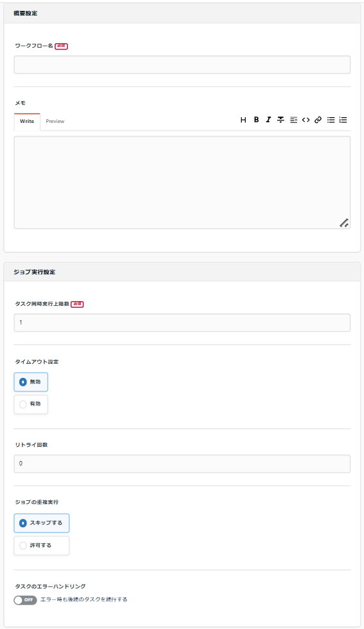Screen dimensions: 364x629
Task: Add a checklist/numbered list in memo
Action: click(343, 120)
